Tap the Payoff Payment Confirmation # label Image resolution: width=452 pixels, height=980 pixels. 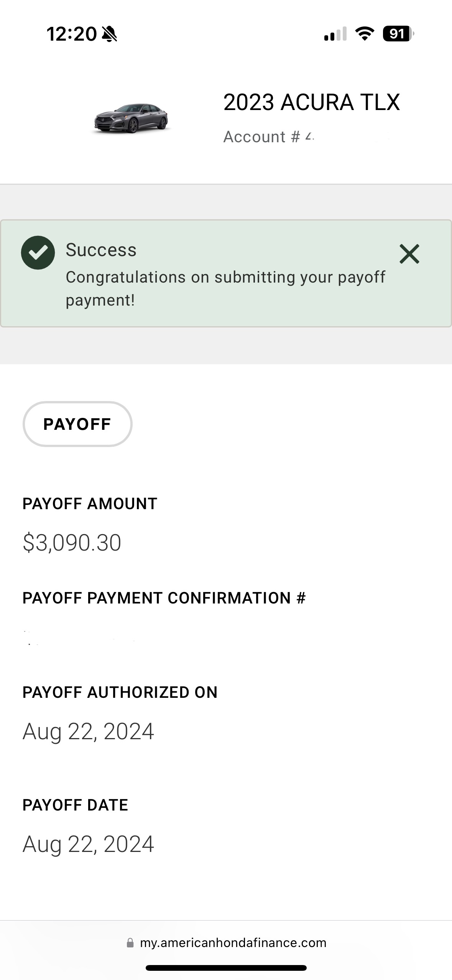[164, 598]
